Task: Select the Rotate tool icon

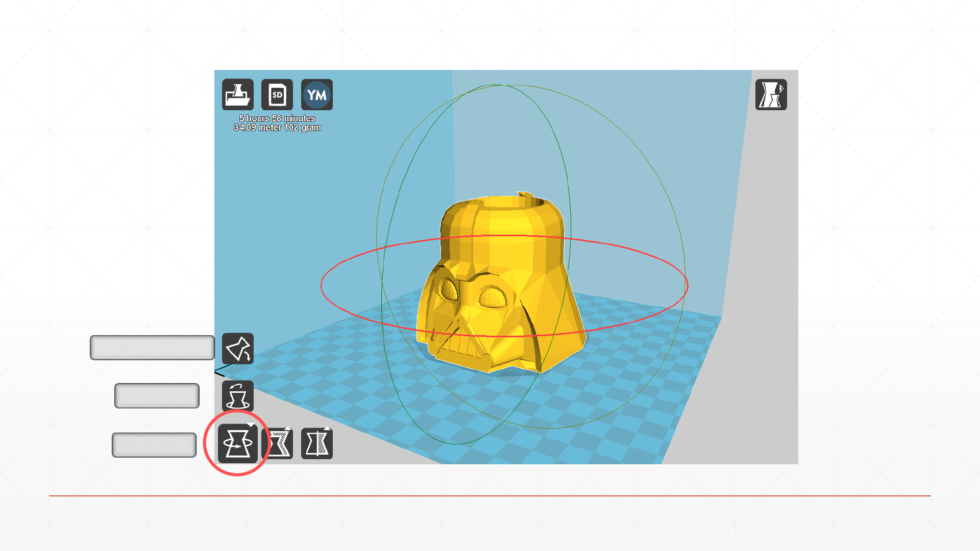Action: tap(237, 443)
